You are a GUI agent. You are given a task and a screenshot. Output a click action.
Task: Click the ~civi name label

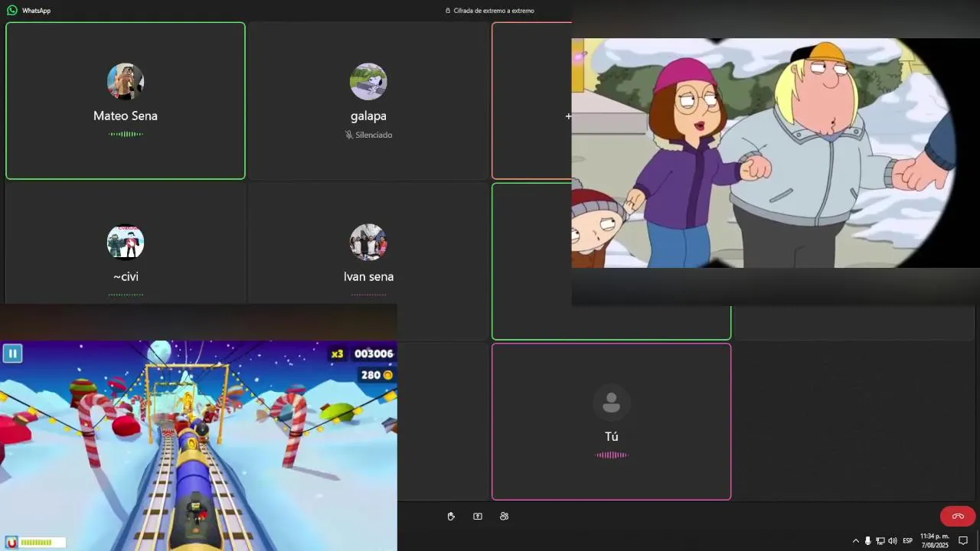[x=126, y=277]
